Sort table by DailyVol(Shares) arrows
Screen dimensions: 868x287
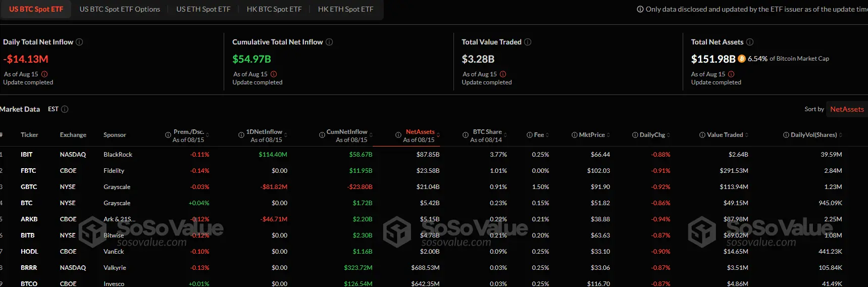pyautogui.click(x=841, y=135)
